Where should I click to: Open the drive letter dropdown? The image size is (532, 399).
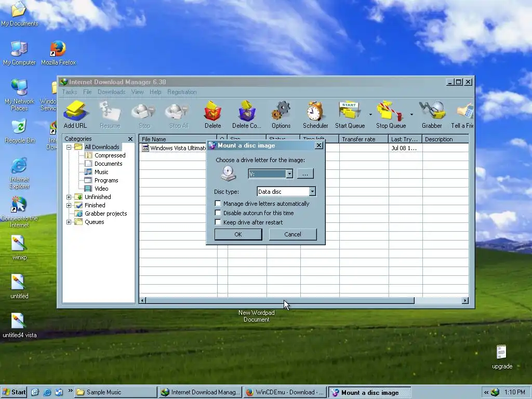tap(289, 174)
